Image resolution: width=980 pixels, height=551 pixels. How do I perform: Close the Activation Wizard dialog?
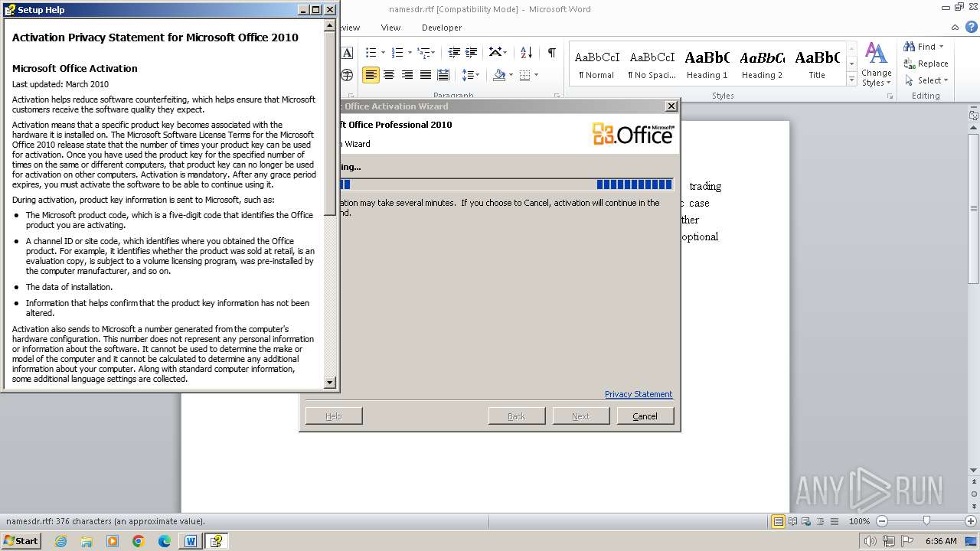[x=671, y=106]
